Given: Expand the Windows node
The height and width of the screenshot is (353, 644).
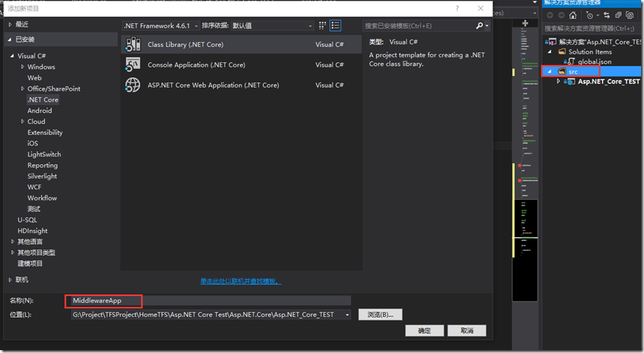Looking at the screenshot, I should point(22,67).
